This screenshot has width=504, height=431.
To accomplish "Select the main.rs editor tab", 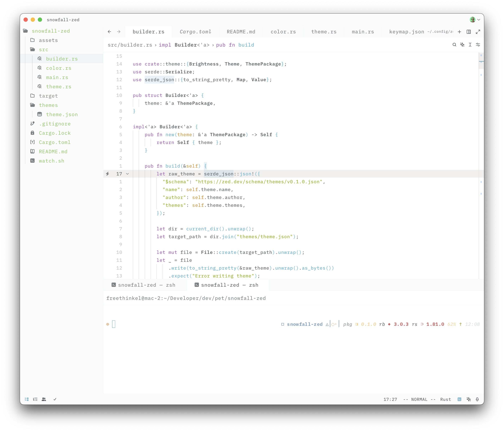I will click(x=363, y=32).
